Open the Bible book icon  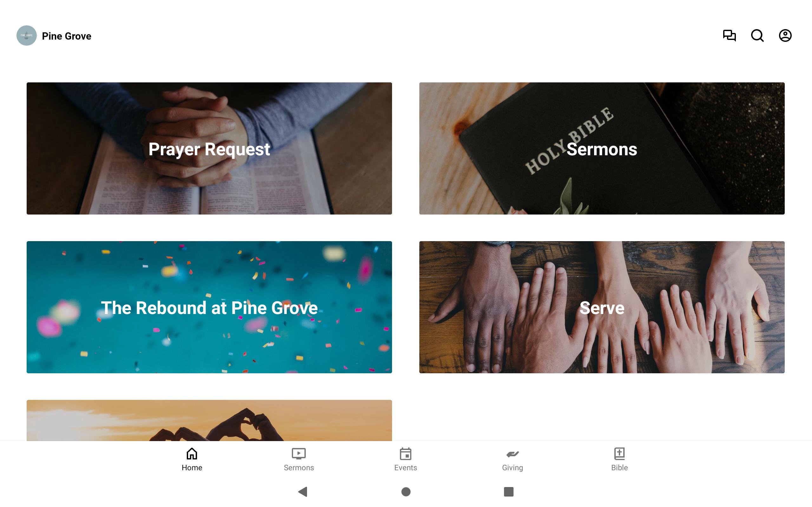619,454
